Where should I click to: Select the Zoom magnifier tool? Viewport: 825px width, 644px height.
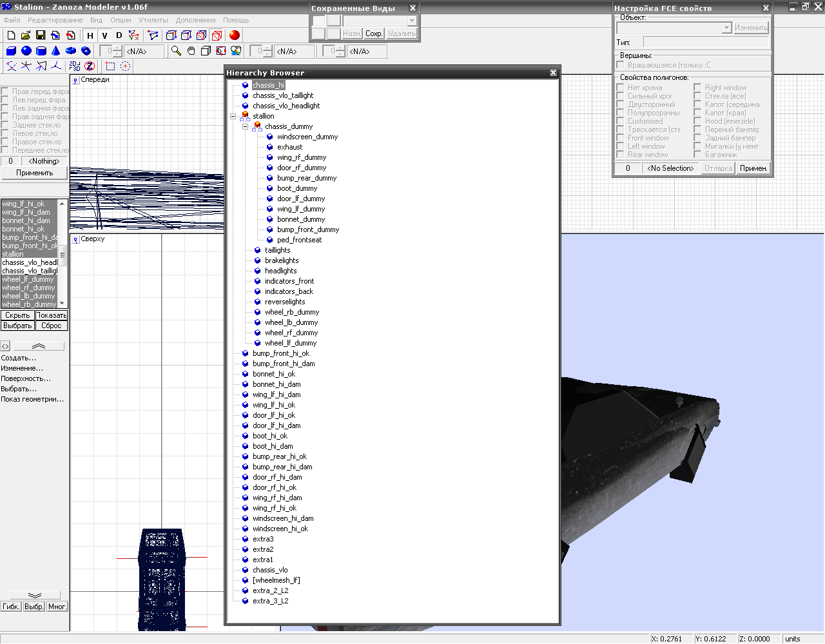(x=176, y=51)
